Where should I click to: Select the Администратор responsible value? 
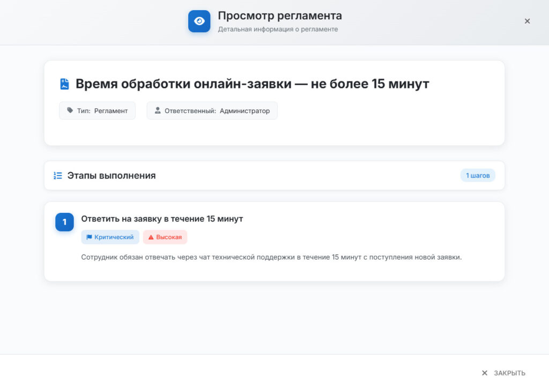point(244,110)
